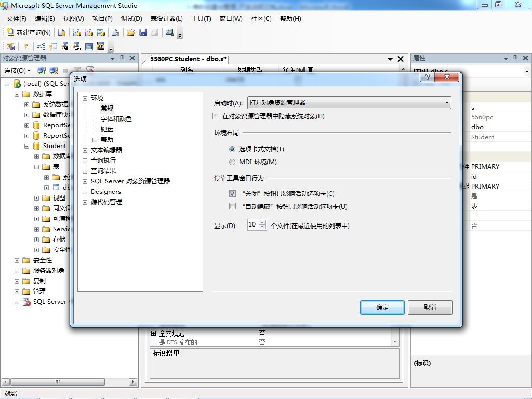Click the Stop icon in Object Explorer toolbar
The image size is (532, 399).
65,71
